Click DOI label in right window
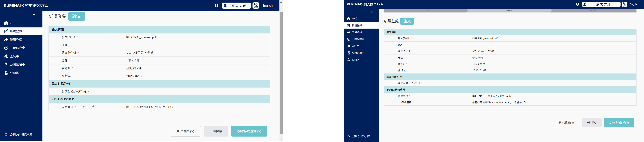Image resolution: width=644 pixels, height=142 pixels. 400,45
